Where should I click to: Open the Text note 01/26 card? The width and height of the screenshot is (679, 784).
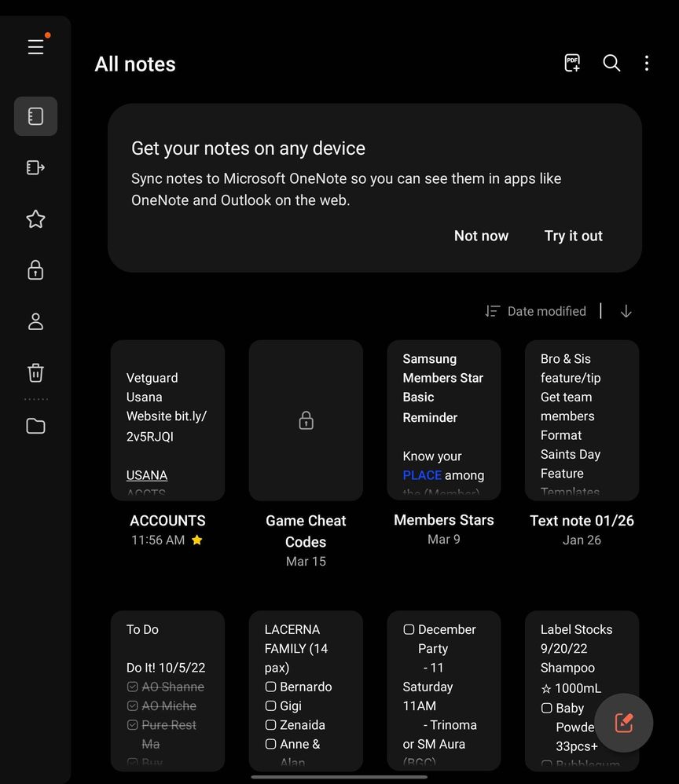582,420
